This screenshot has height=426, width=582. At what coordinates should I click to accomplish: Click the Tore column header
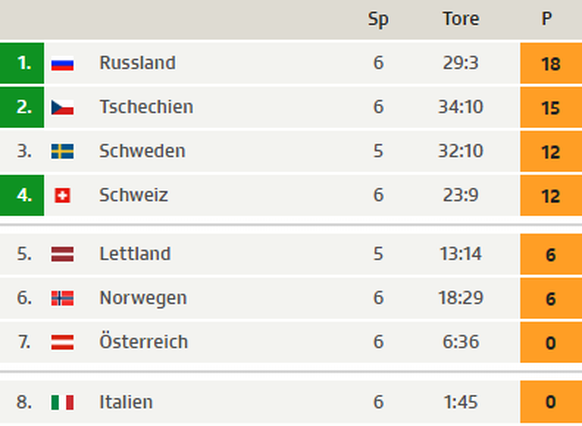[x=461, y=19]
